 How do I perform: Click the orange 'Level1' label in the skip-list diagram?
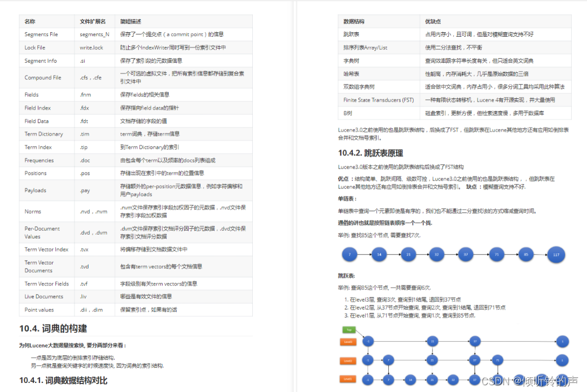tap(348, 379)
